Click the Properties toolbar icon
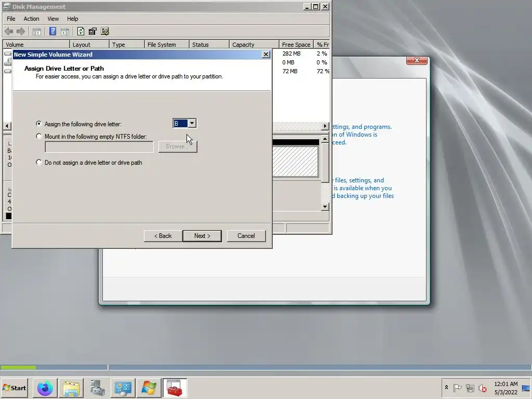This screenshot has height=399, width=532. 92,32
